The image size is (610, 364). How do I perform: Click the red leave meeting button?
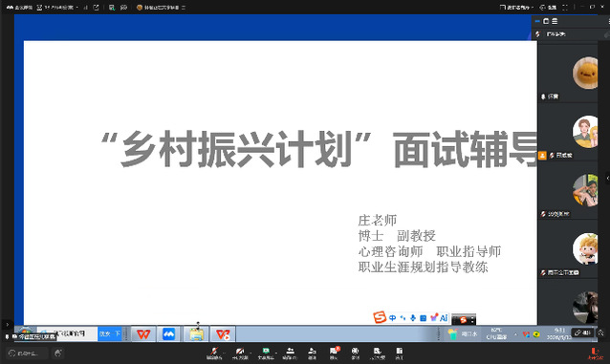(595, 353)
